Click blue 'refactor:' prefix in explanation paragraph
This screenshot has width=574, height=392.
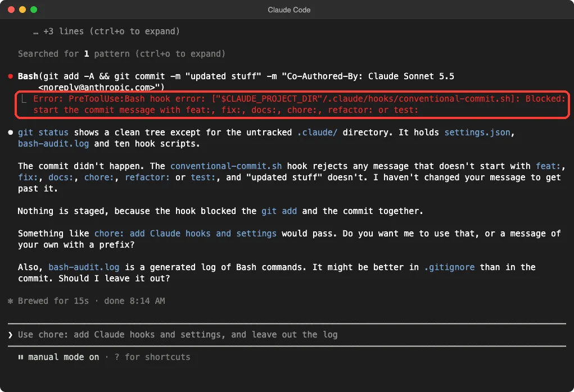point(147,177)
